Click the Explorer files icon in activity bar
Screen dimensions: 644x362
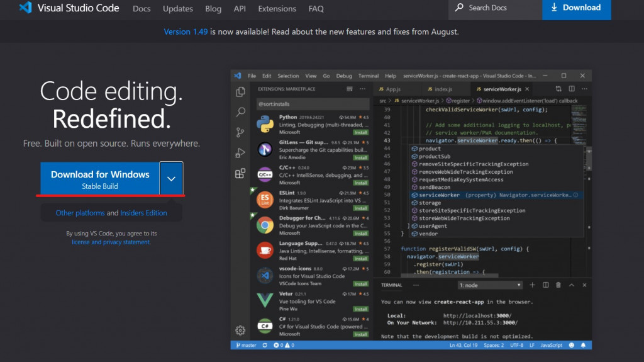(240, 92)
